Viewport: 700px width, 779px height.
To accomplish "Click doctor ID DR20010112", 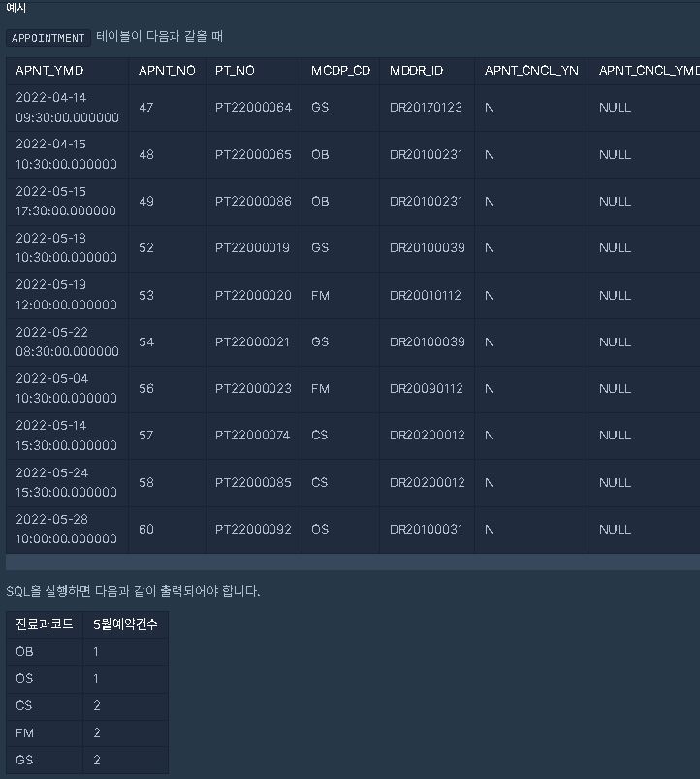I will click(426, 295).
